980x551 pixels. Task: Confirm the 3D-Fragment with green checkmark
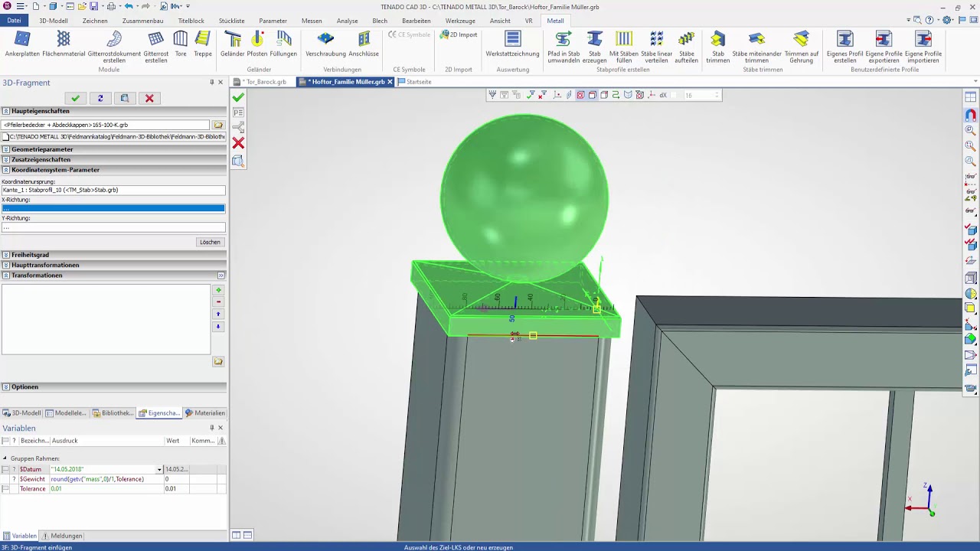[x=75, y=98]
